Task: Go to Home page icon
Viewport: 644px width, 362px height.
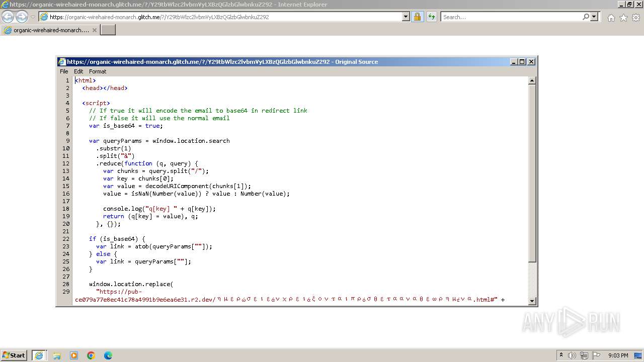Action: click(611, 18)
